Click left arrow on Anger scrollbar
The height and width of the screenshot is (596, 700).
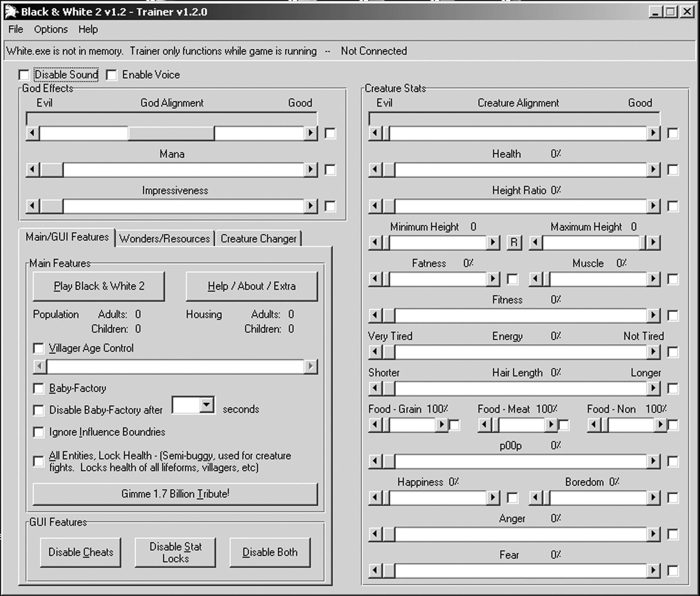(x=375, y=534)
